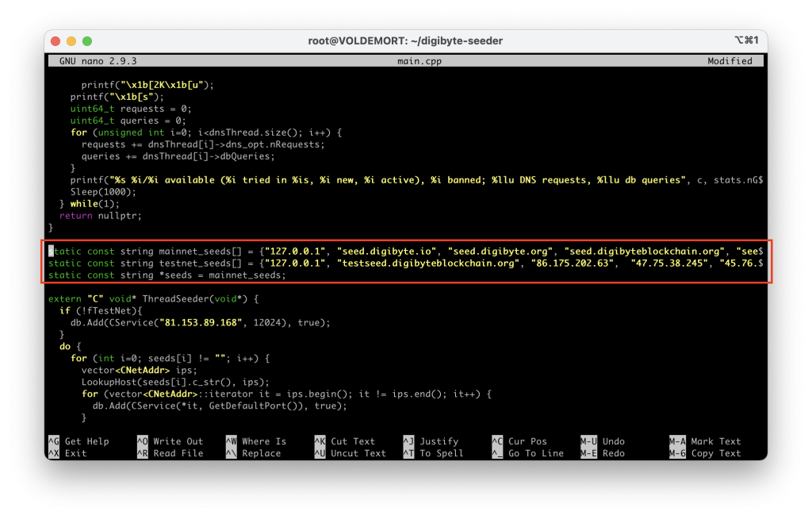Click the ^T To Spell shortcut
This screenshot has height=519, width=812.
click(x=431, y=453)
